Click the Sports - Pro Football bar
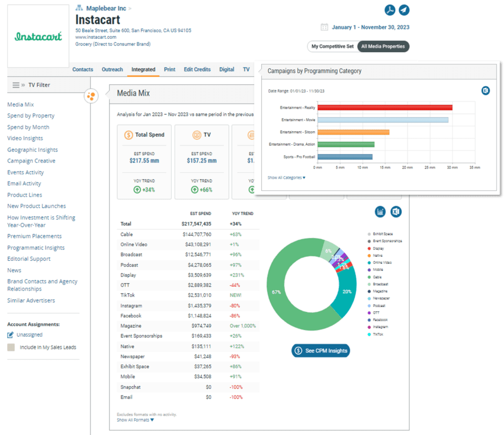 (x=345, y=157)
